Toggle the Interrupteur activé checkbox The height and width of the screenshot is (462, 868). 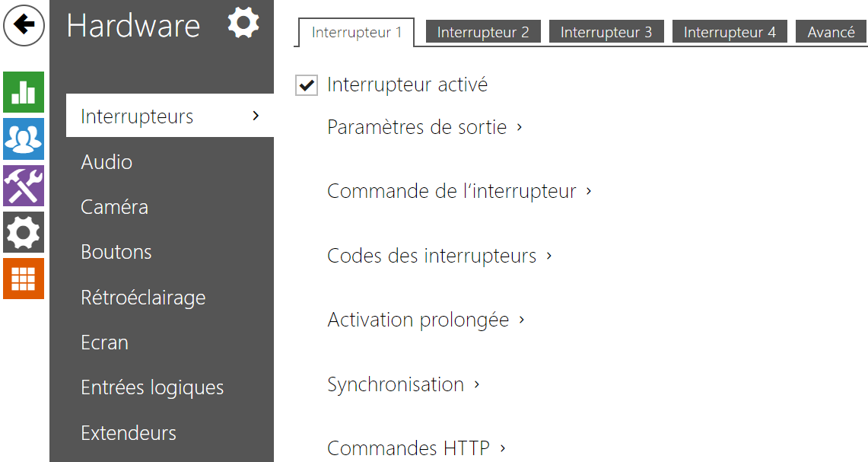307,85
